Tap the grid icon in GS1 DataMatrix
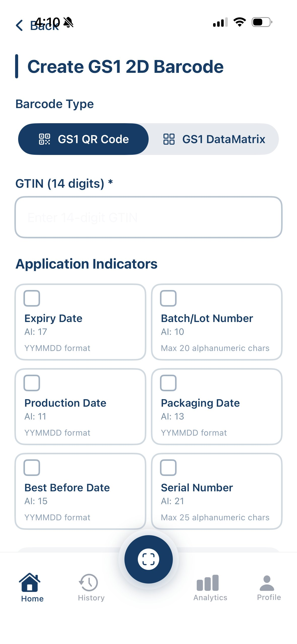 tap(169, 139)
